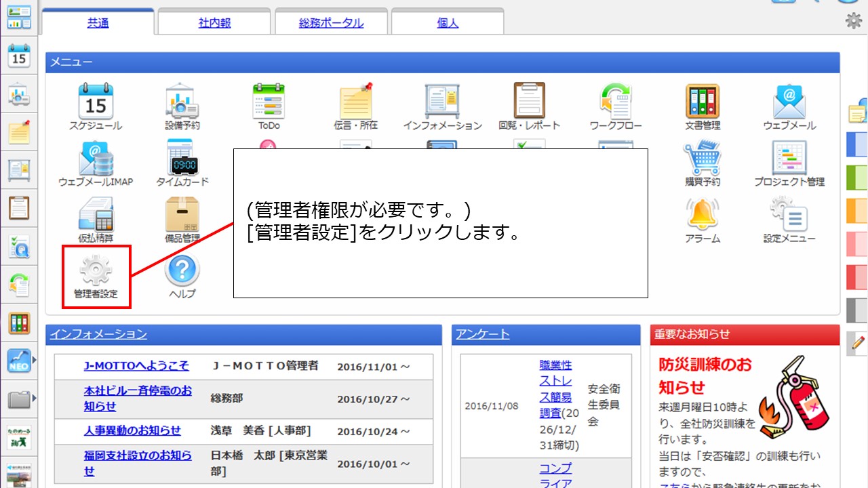Viewport: 868px width, 488px height.
Task: Switch to the 総務ポータル tab
Action: [x=331, y=22]
